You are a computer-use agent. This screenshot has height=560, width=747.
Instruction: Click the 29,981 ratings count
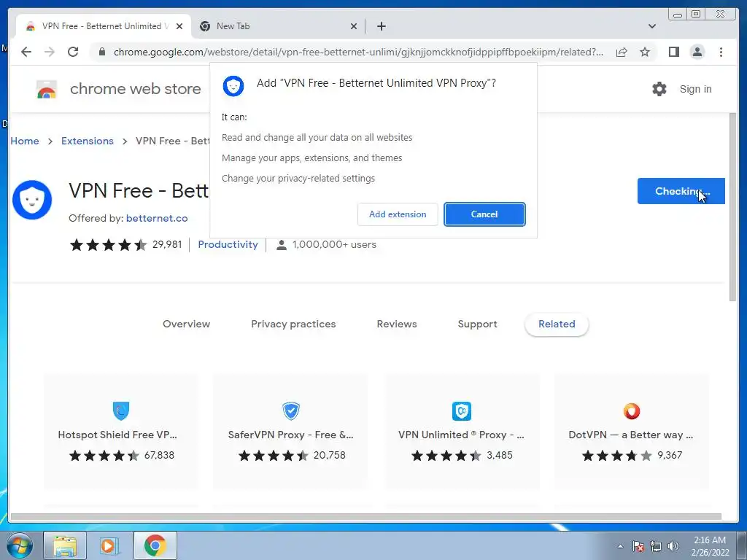(x=167, y=244)
